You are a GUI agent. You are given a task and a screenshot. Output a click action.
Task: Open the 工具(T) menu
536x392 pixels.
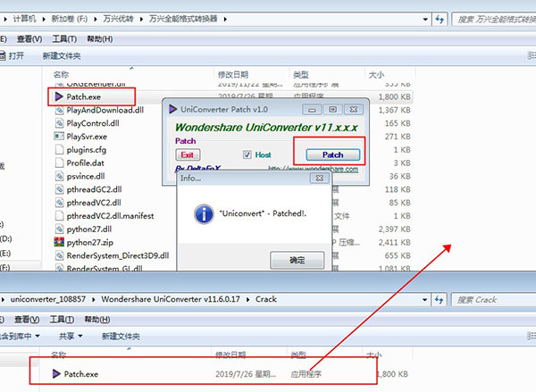64,38
